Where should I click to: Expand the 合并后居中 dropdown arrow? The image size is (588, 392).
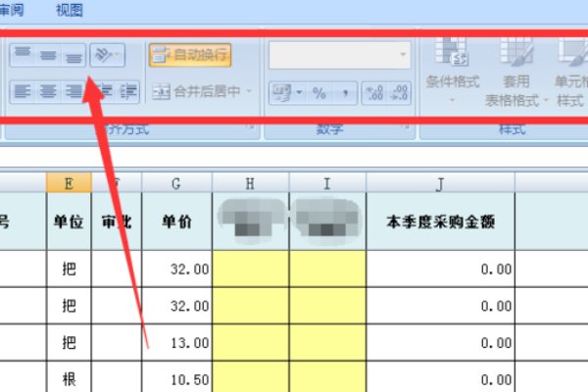(x=249, y=91)
